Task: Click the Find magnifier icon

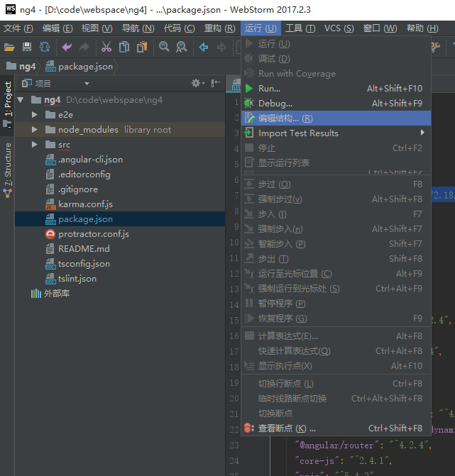Action: point(164,47)
